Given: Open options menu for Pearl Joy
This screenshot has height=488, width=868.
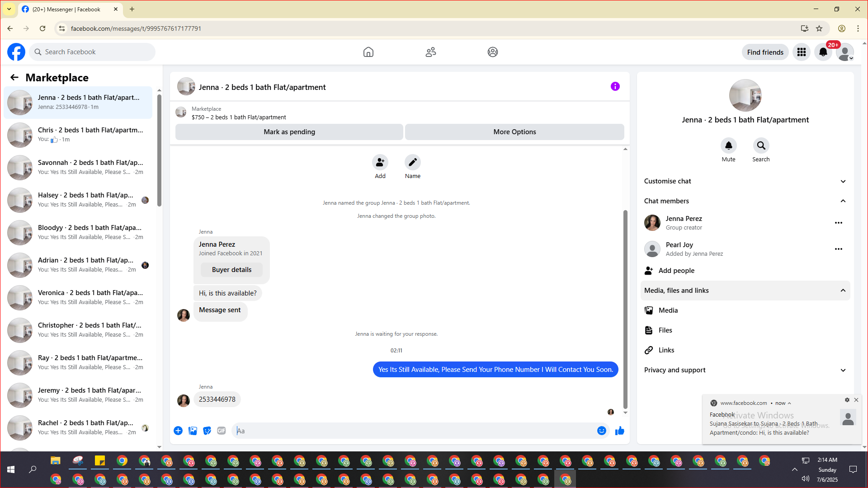Looking at the screenshot, I should tap(838, 249).
